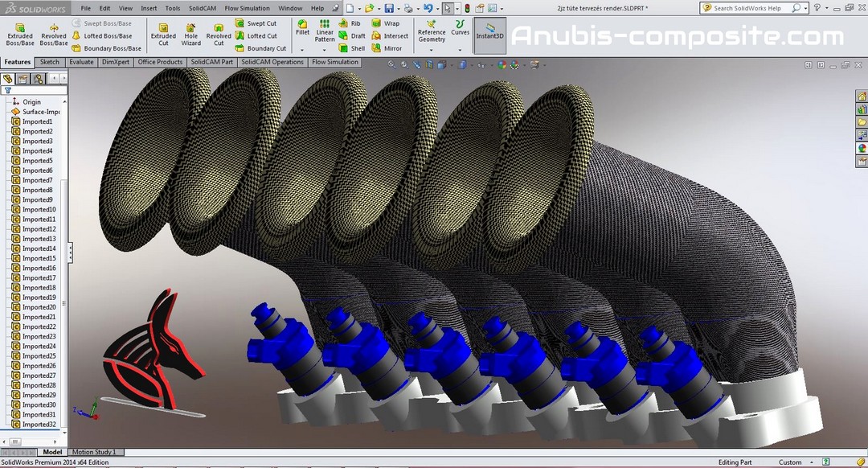Expand the Fillet dropdown arrow
The height and width of the screenshot is (468, 868).
(302, 50)
